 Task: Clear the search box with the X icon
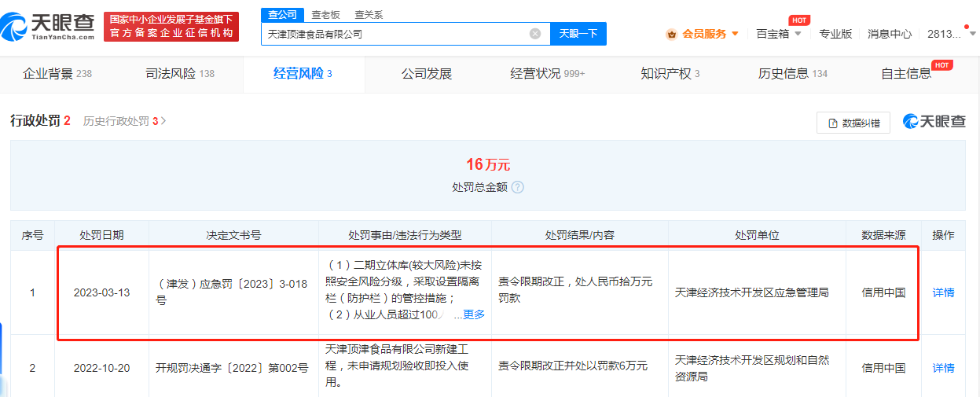pyautogui.click(x=535, y=34)
